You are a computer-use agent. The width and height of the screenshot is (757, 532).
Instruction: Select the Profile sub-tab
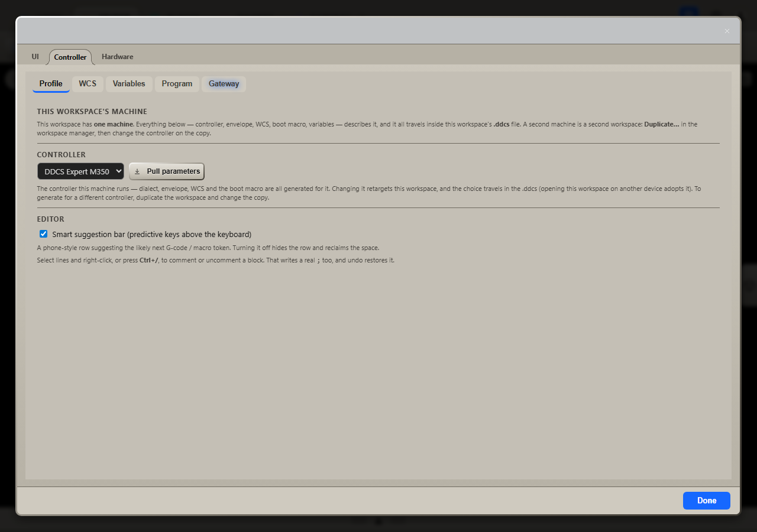[51, 84]
